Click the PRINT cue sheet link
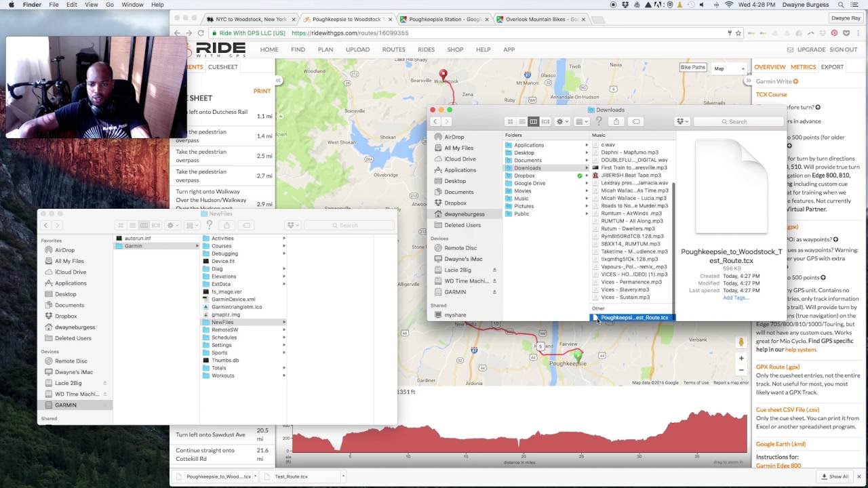Image resolution: width=868 pixels, height=488 pixels. click(262, 91)
